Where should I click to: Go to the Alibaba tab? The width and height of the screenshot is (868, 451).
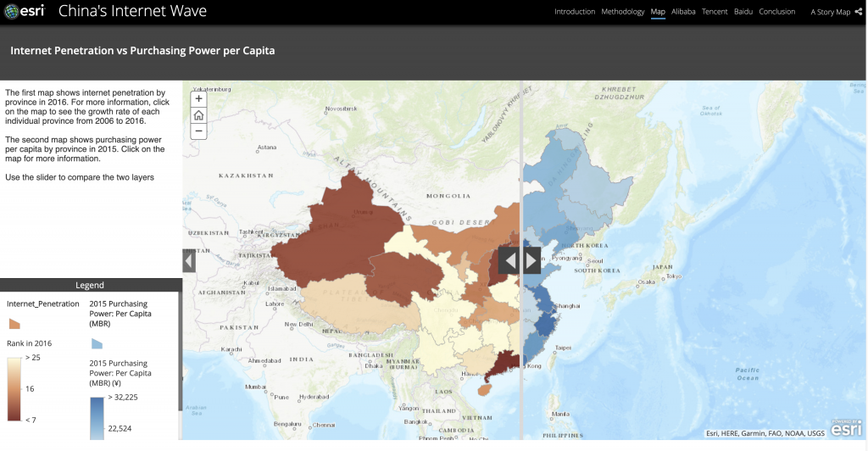[x=683, y=12]
